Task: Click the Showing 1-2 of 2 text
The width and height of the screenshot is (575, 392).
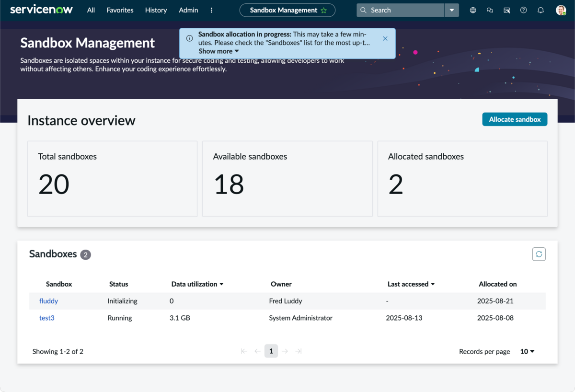Action: pyautogui.click(x=58, y=351)
